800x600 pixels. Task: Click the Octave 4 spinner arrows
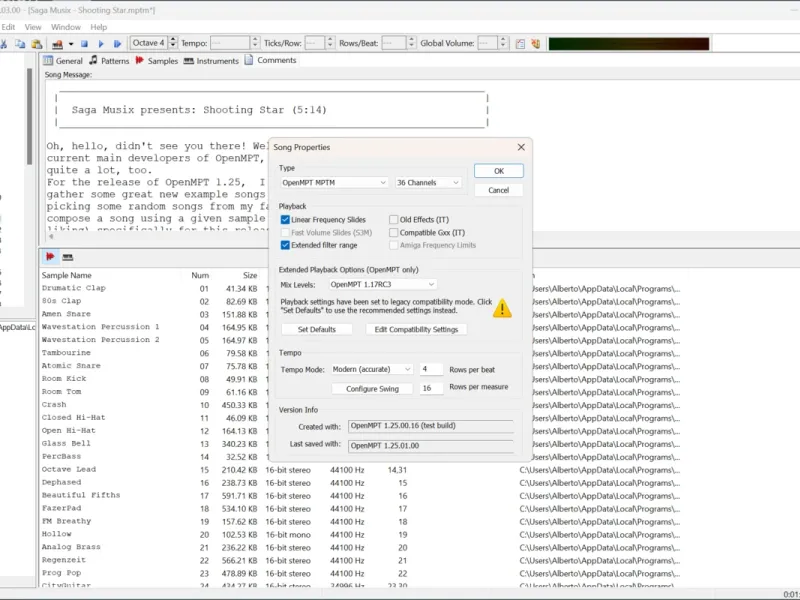coord(173,43)
